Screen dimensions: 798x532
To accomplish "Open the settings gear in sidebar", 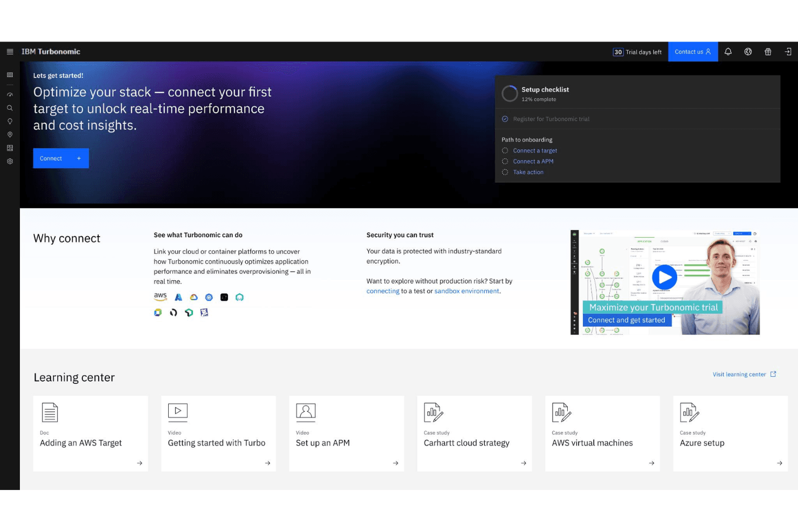I will coord(10,161).
